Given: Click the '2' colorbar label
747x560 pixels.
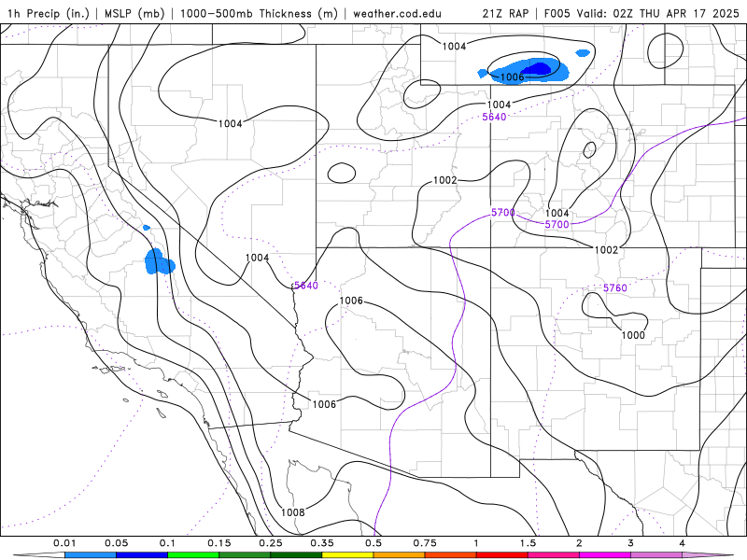Looking at the screenshot, I should (x=579, y=543).
